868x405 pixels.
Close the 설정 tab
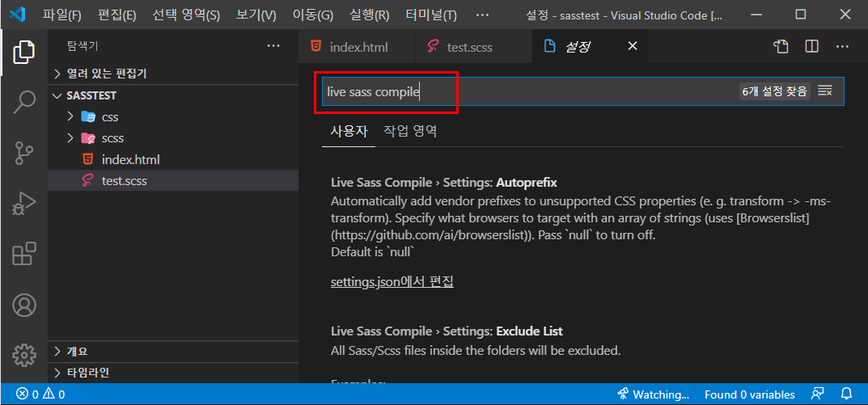pyautogui.click(x=632, y=46)
